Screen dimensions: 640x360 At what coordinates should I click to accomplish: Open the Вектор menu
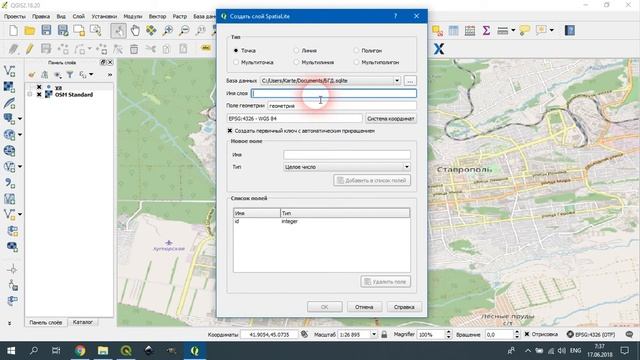point(157,16)
